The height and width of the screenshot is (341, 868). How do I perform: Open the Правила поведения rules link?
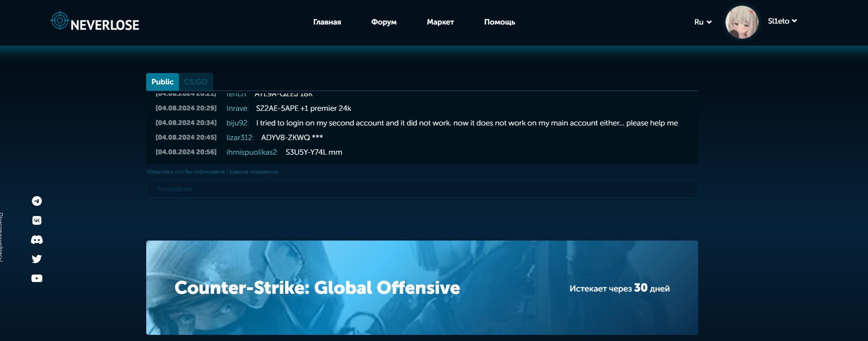click(252, 172)
